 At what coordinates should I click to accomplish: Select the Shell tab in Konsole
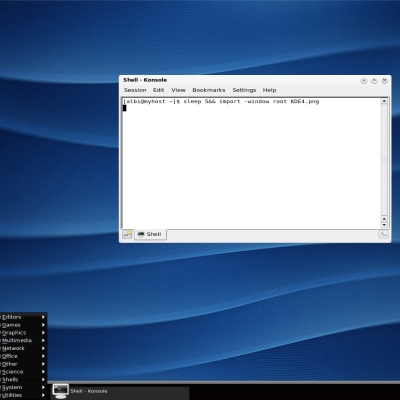coord(150,234)
